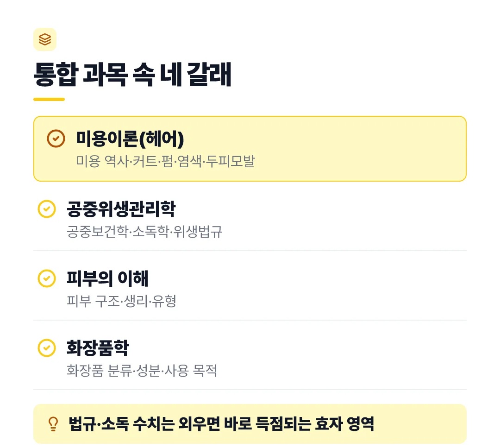Click the check circle beside 피부의 이해
Image resolution: width=500 pixels, height=448 pixels.
47,278
